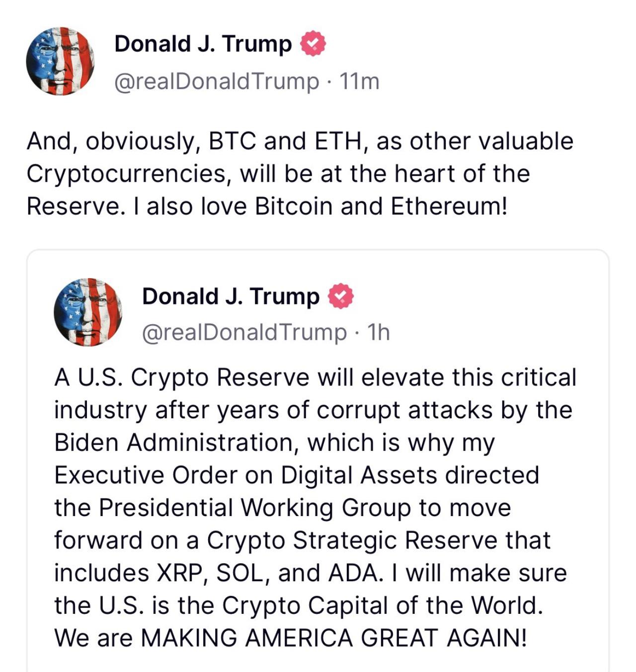
Task: Click the verified badge in the quoted post
Action: pos(341,296)
